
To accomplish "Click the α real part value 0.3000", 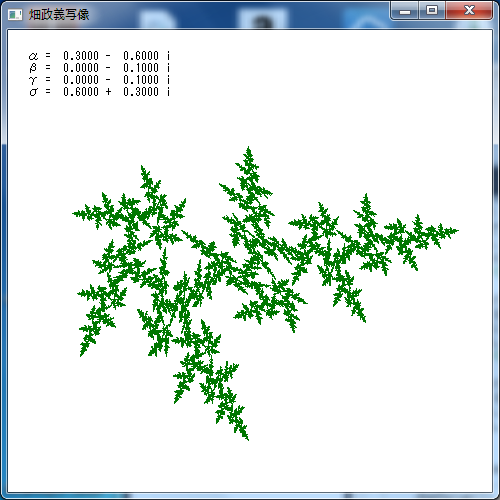I will click(x=81, y=56).
